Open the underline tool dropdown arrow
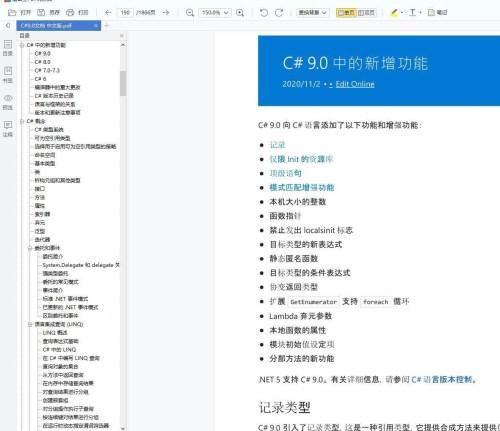 [x=420, y=13]
